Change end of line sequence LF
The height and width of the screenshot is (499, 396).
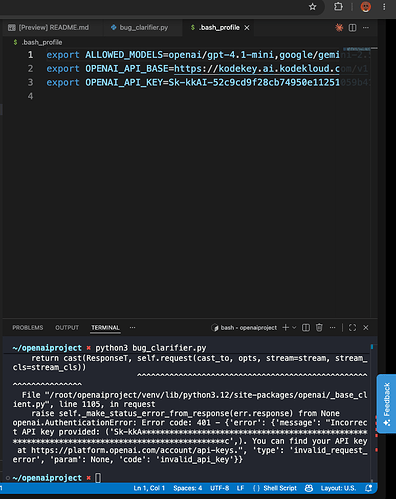point(240,488)
